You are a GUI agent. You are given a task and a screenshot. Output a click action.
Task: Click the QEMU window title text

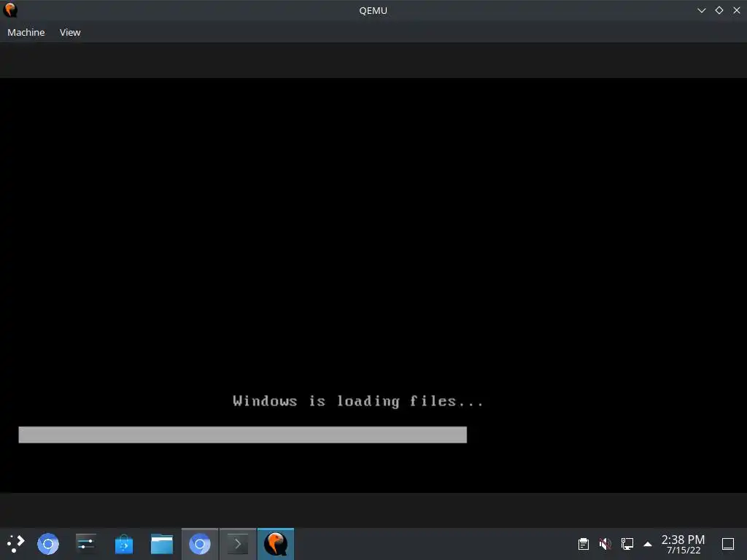[373, 10]
